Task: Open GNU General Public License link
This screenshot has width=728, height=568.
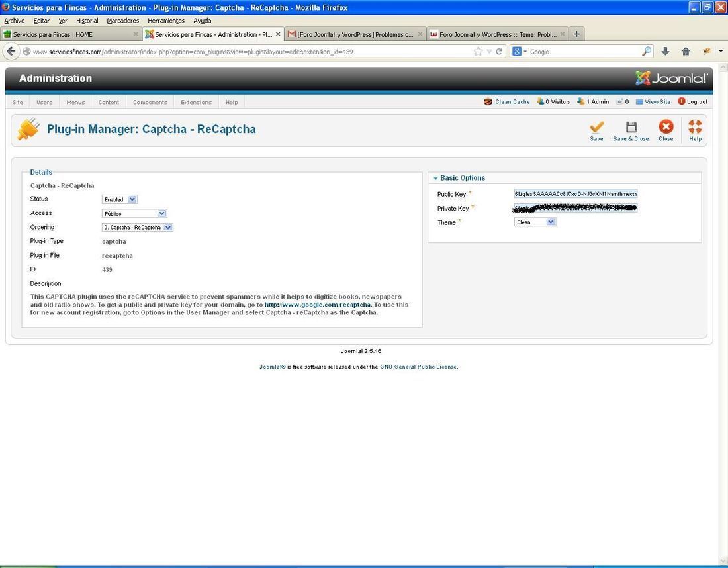Action: click(x=418, y=367)
